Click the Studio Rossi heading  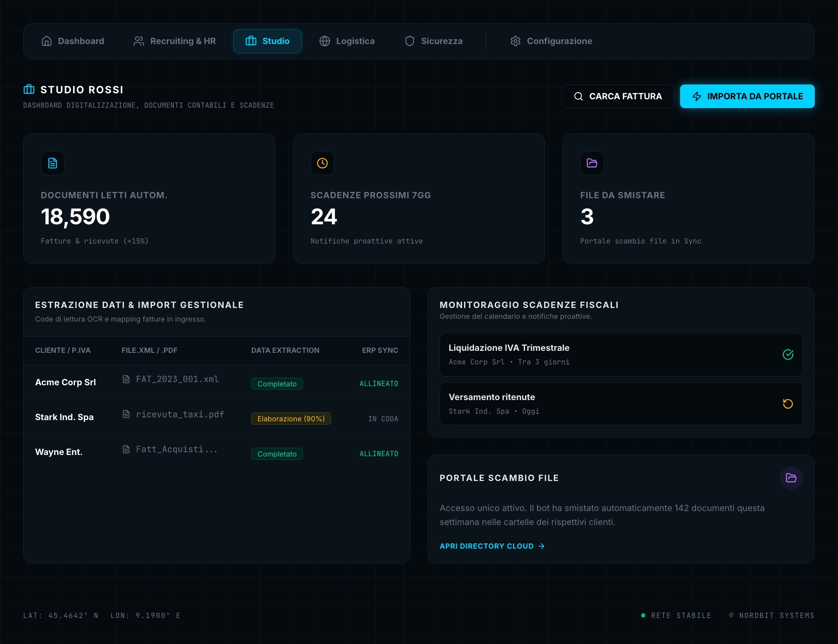pyautogui.click(x=82, y=89)
